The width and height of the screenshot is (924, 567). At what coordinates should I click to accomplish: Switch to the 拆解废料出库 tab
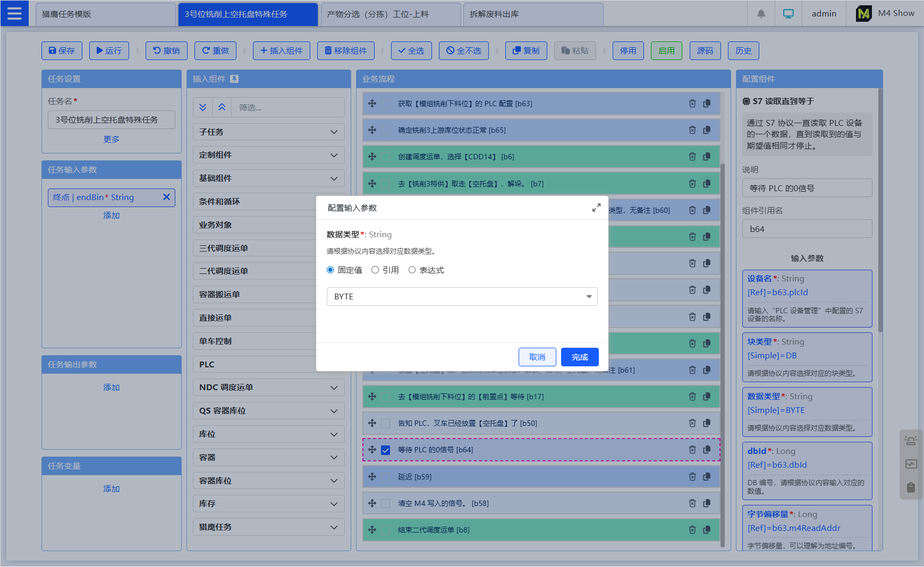[x=532, y=14]
